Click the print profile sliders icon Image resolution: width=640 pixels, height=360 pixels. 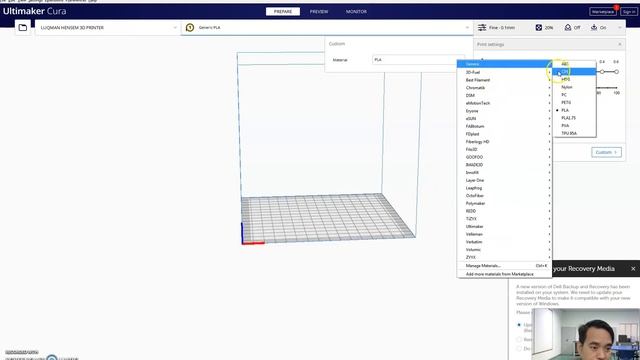pyautogui.click(x=482, y=27)
